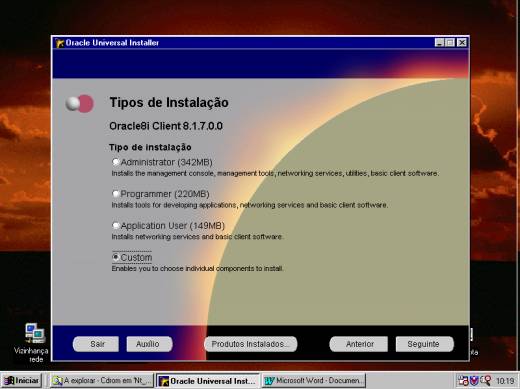Click the shield icon in the system tray
520x389 pixels.
pyautogui.click(x=474, y=381)
